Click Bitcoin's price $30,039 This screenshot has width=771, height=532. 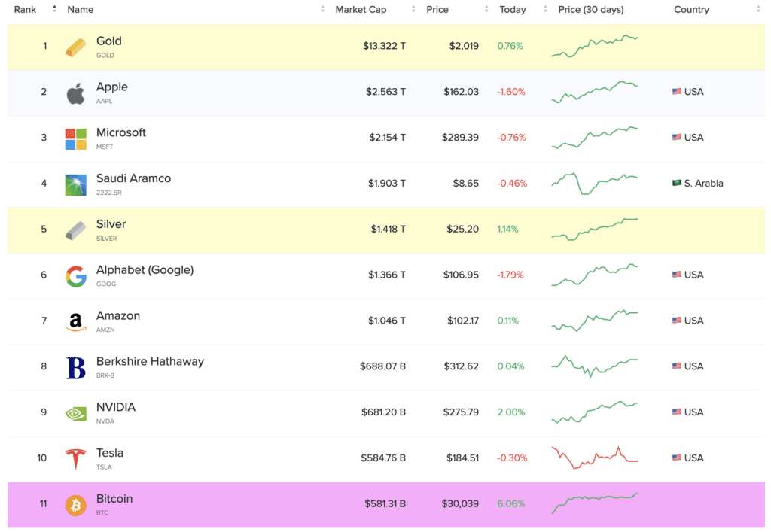click(x=460, y=503)
